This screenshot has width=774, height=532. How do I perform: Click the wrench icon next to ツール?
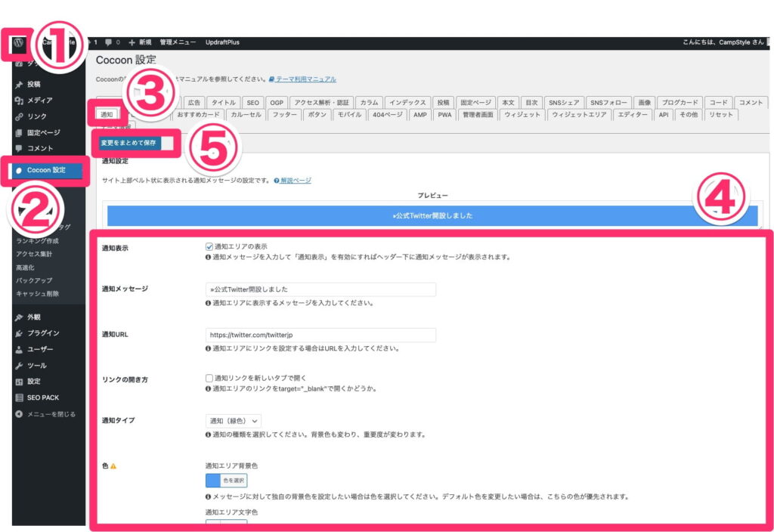pyautogui.click(x=19, y=367)
